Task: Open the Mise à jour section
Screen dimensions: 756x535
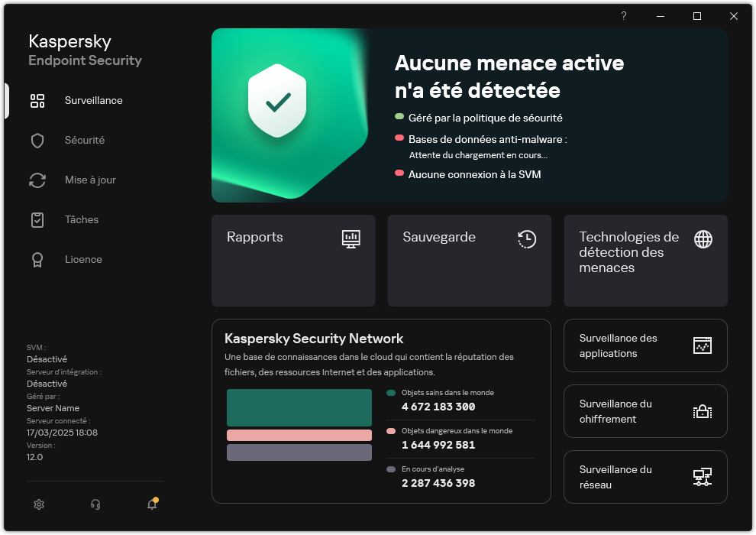Action: (90, 180)
